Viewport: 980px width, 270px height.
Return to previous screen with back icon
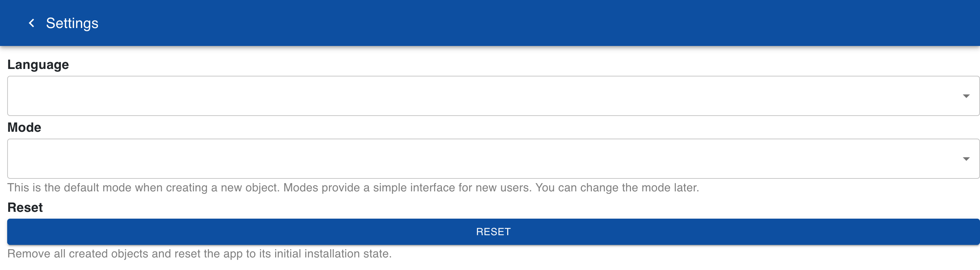[32, 23]
